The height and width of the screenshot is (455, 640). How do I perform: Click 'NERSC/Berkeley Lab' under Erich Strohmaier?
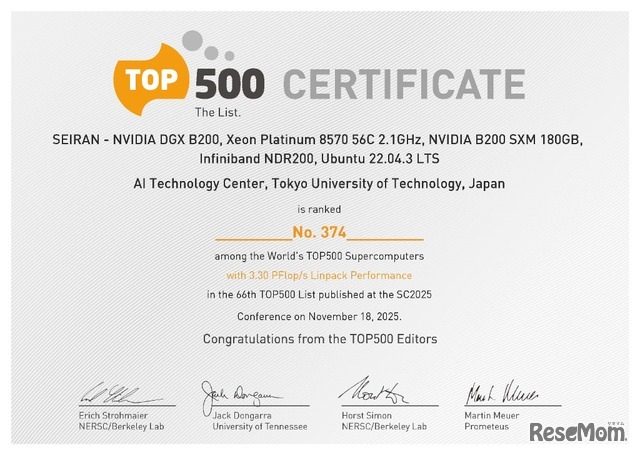point(121,426)
